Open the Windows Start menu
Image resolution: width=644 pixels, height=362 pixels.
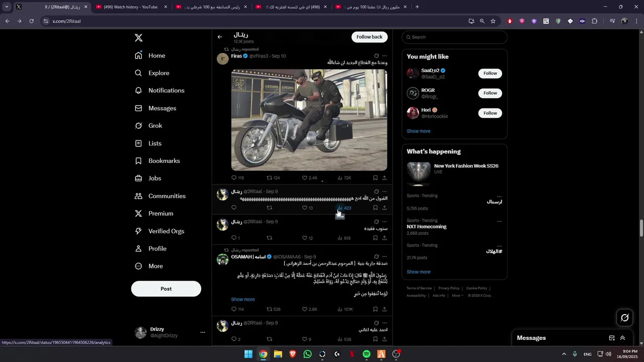pos(248,354)
